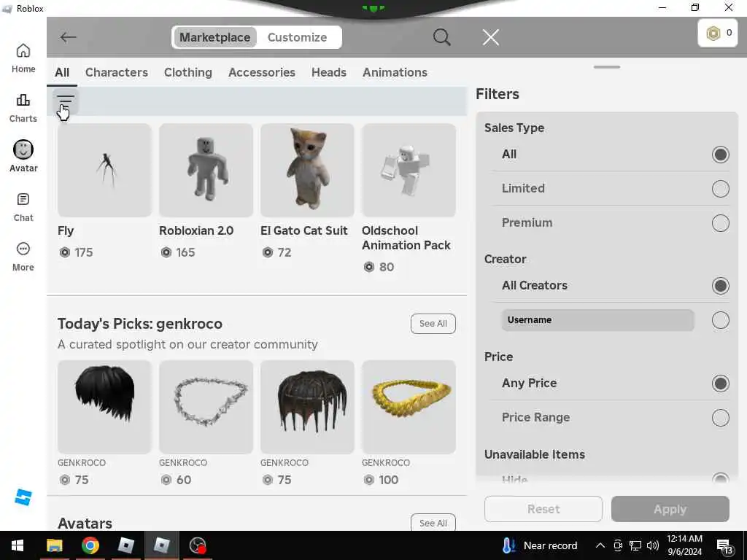The image size is (747, 560).
Task: Open the Robloxian 2.0 item thumbnail
Action: pyautogui.click(x=206, y=170)
